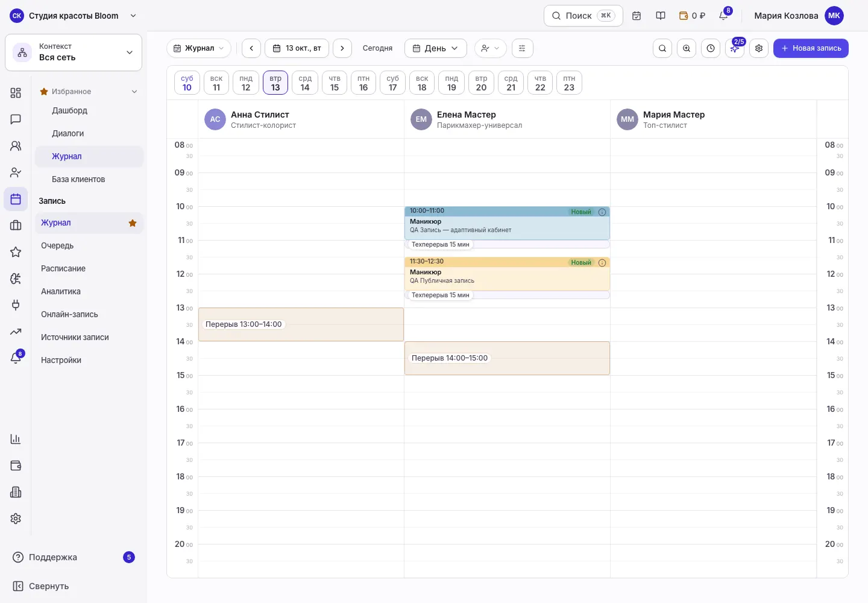The height and width of the screenshot is (603, 868).
Task: Go to next day arrow
Action: pyautogui.click(x=342, y=48)
